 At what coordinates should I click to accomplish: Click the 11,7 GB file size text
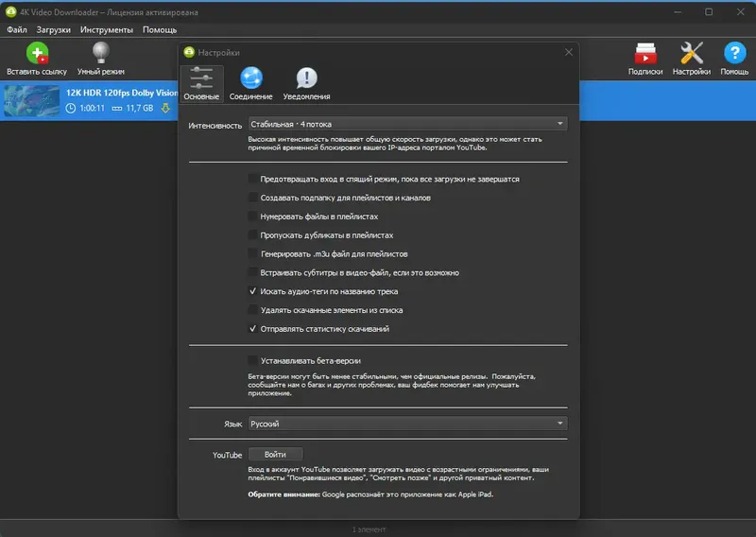click(140, 108)
